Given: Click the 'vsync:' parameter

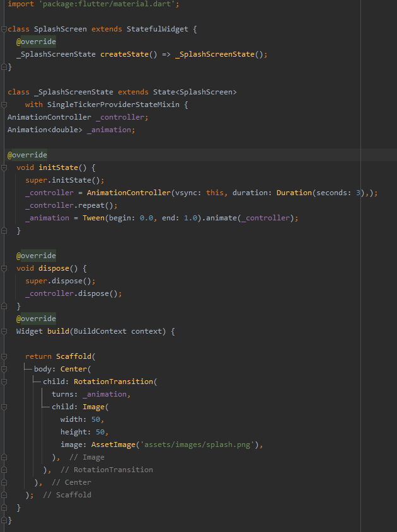Looking at the screenshot, I should [x=188, y=193].
